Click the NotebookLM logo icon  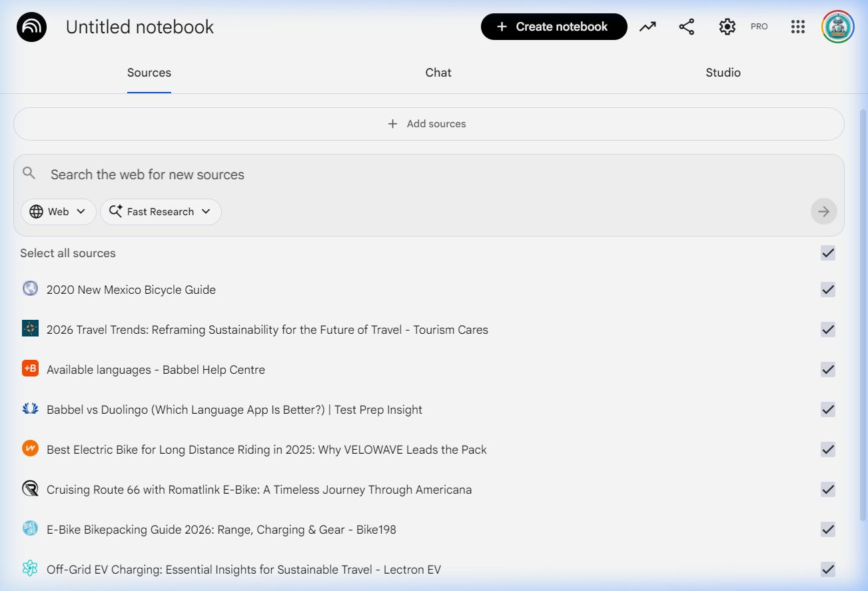(x=31, y=27)
